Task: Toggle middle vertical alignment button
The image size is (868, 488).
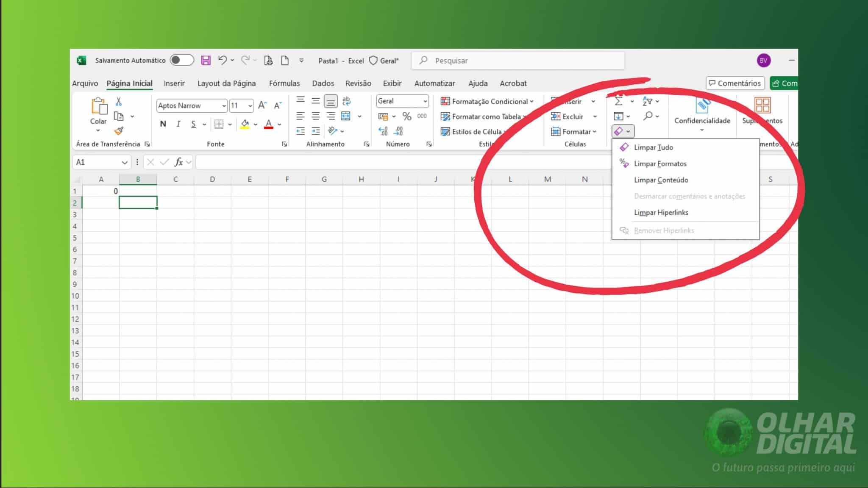Action: 316,101
